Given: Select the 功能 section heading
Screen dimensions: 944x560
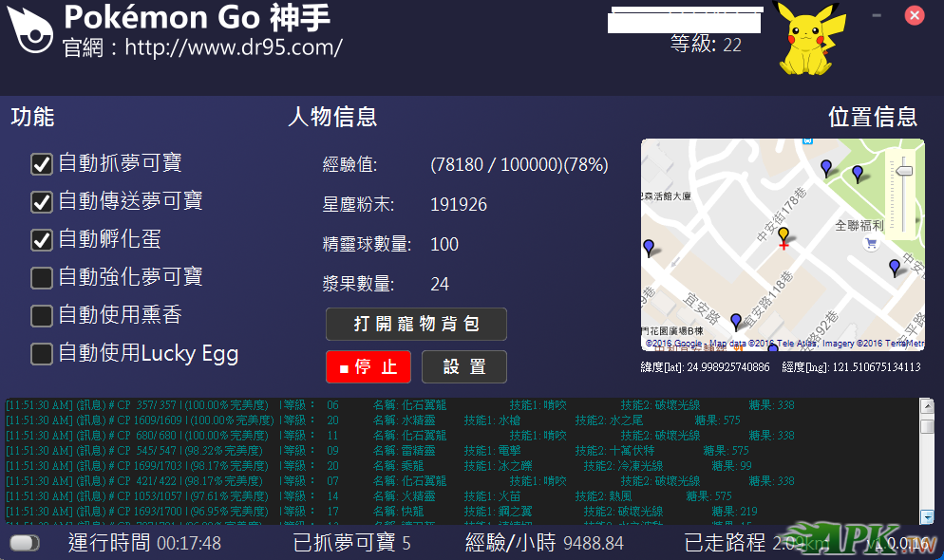Looking at the screenshot, I should point(32,117).
